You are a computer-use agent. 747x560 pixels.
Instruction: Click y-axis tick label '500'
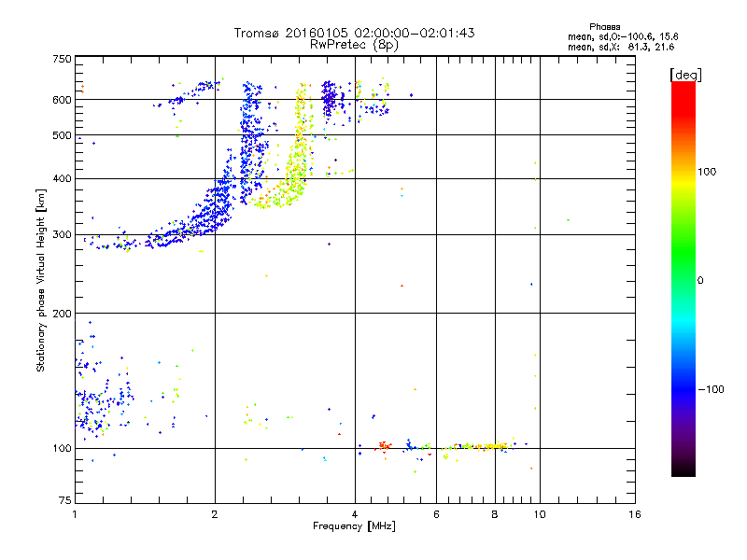62,135
